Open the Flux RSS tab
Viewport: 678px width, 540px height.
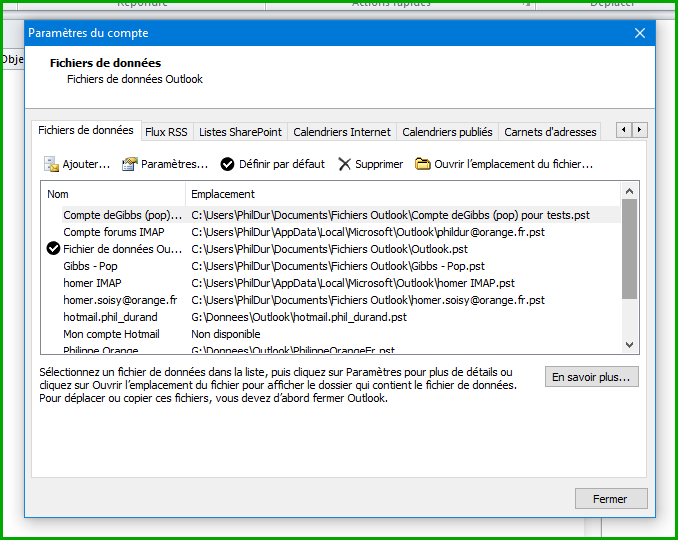[166, 132]
